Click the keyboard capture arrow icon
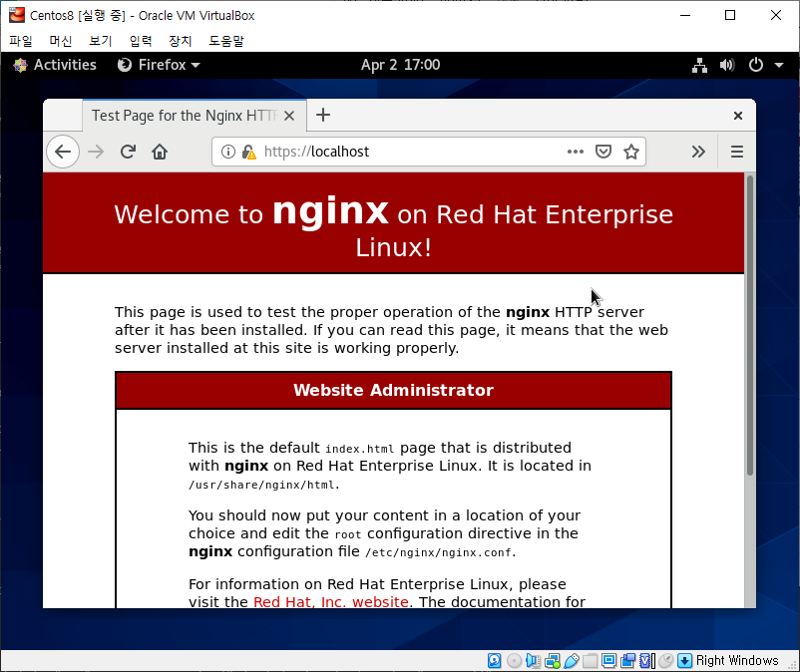Screen dimensions: 800x672 pyautogui.click(x=684, y=661)
